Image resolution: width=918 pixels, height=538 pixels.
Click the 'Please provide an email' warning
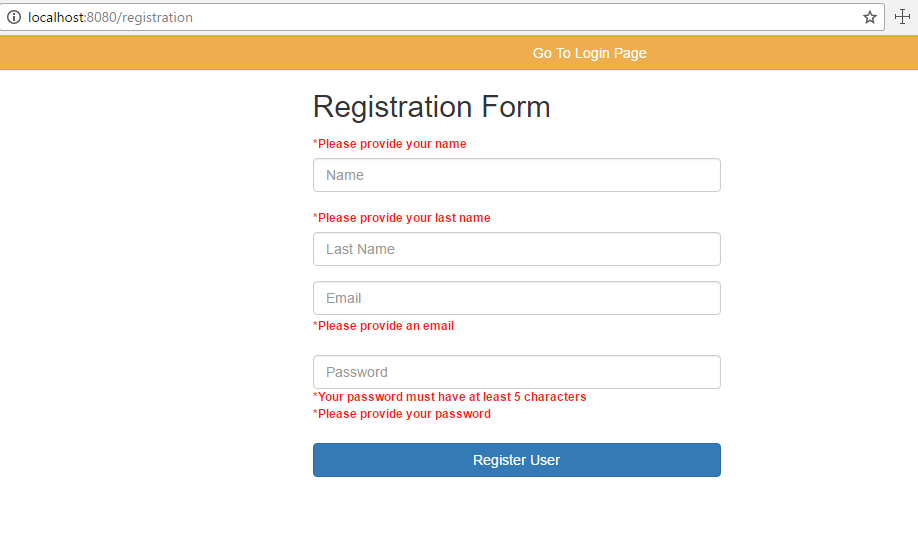pos(383,326)
